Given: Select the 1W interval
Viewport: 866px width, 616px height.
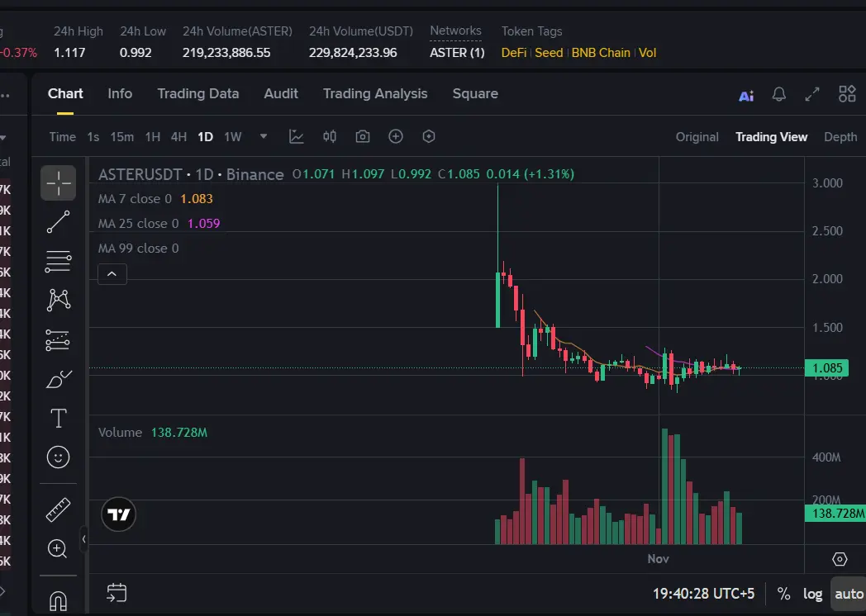Looking at the screenshot, I should pyautogui.click(x=233, y=137).
